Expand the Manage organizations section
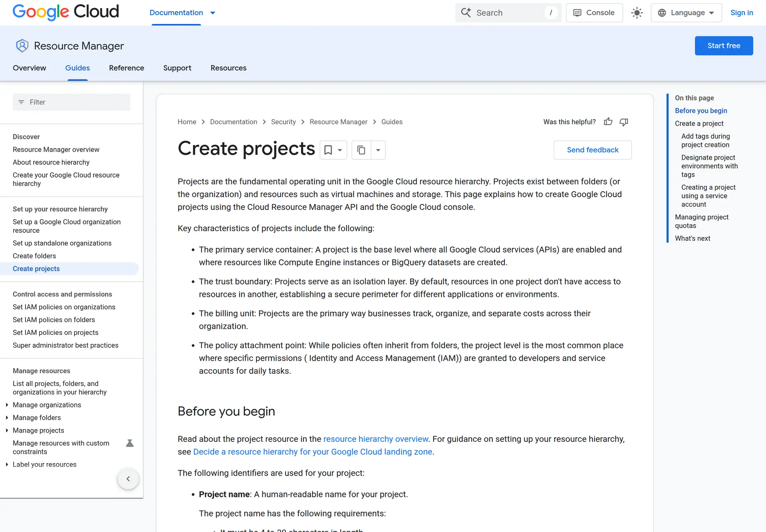The image size is (766, 532). [x=7, y=405]
